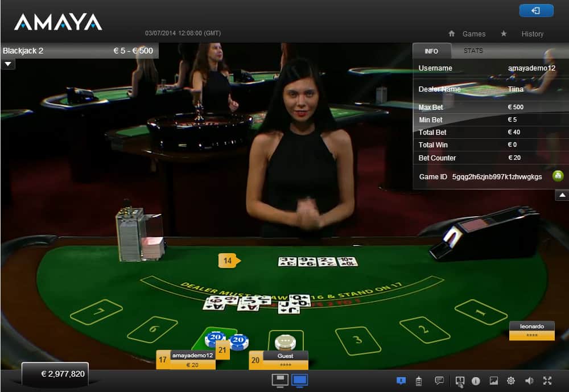This screenshot has height=392, width=569.
Task: Click the Blackjack 2 table title
Action: (23, 51)
